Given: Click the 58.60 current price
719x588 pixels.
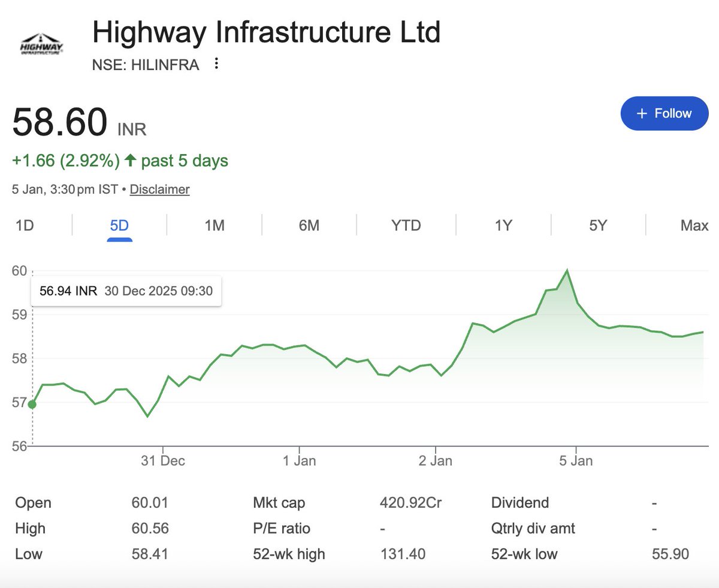Looking at the screenshot, I should [x=60, y=122].
